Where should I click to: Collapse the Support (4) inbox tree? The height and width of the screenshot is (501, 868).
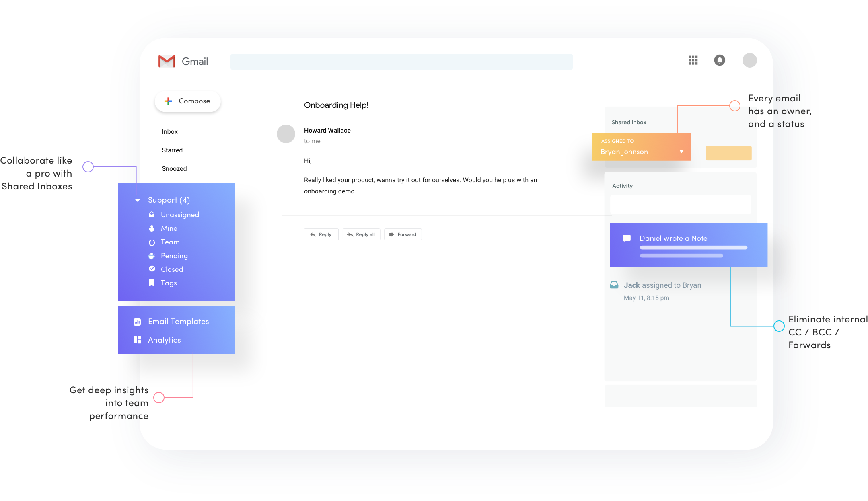tap(138, 200)
